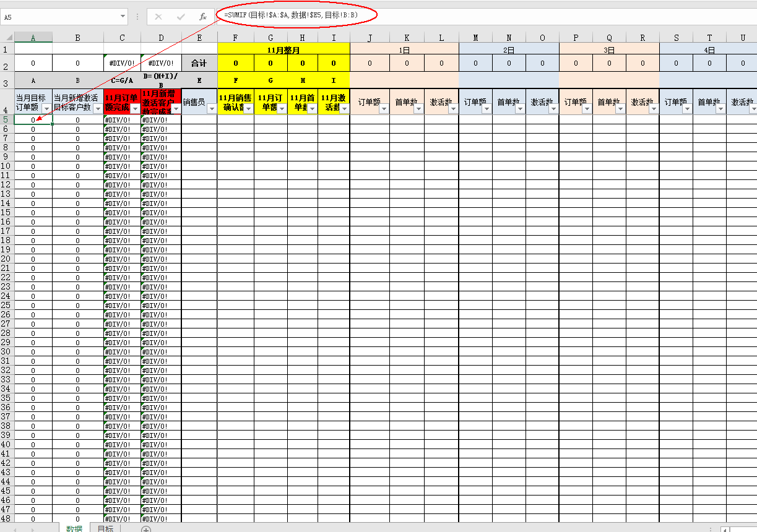Click the Insert Function fx icon

[202, 17]
